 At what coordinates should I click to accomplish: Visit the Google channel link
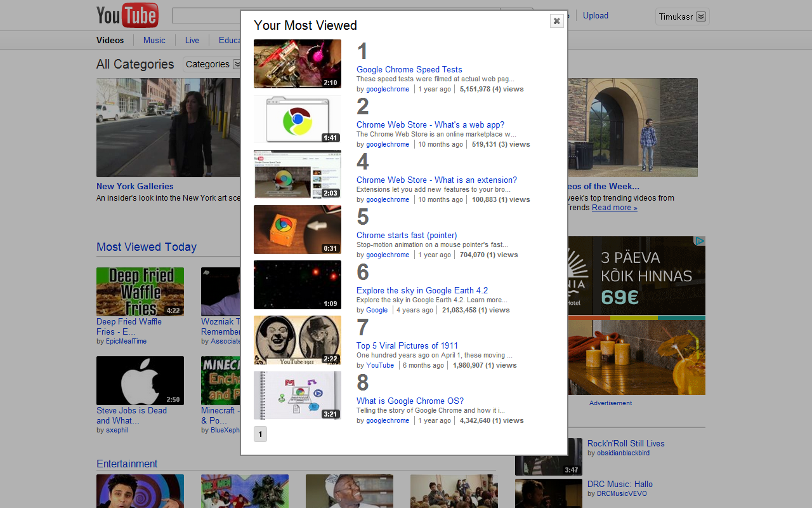point(377,311)
